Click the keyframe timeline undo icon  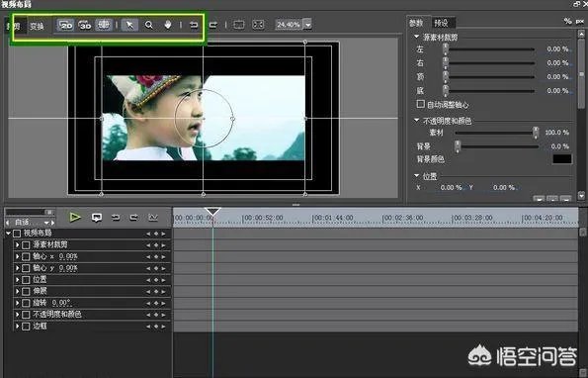[116, 218]
